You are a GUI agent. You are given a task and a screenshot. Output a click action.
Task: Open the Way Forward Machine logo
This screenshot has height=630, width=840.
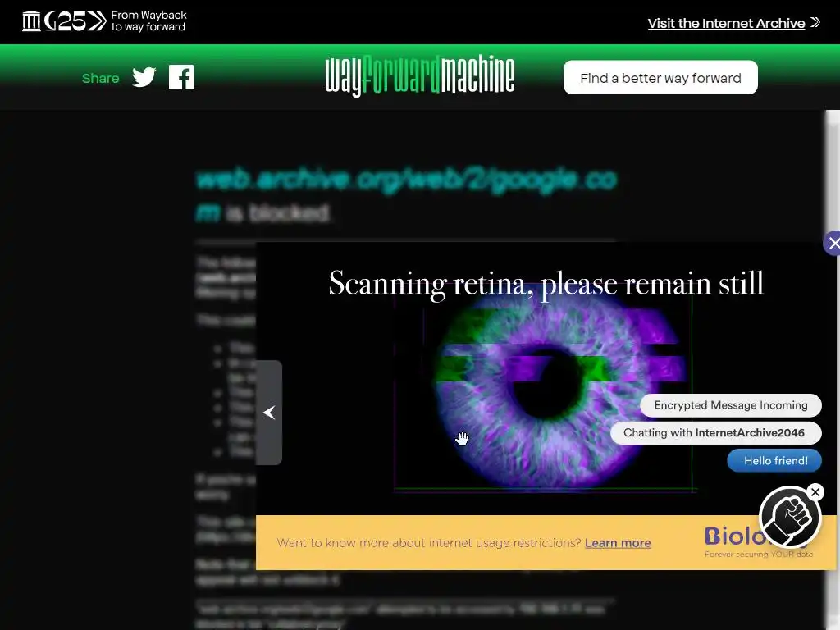[x=419, y=75]
